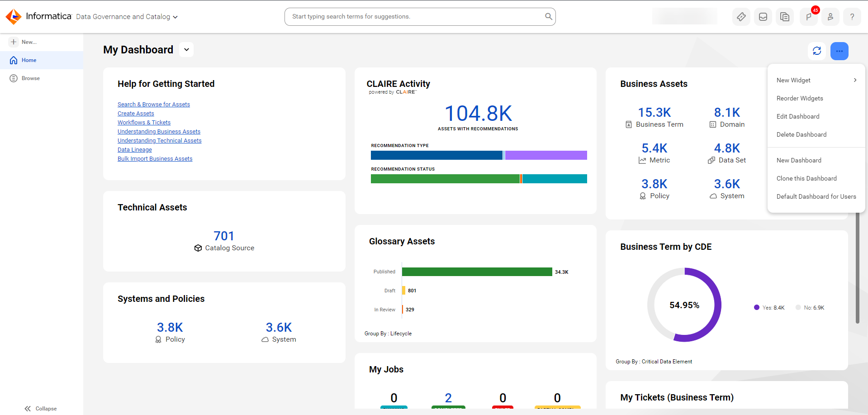The image size is (868, 415).
Task: Click the 5.4K Metric value
Action: click(655, 148)
